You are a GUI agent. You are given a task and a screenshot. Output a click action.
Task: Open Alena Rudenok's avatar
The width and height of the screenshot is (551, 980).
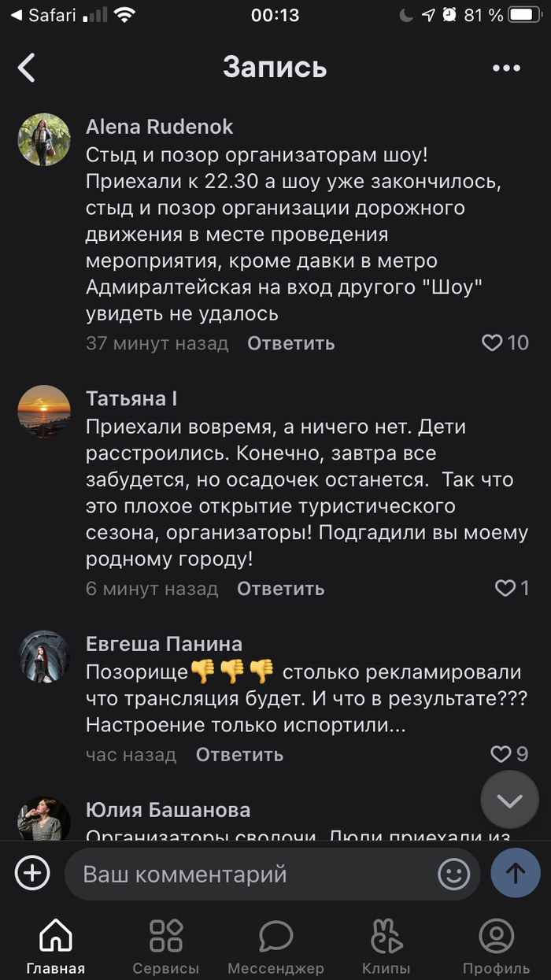(x=44, y=139)
